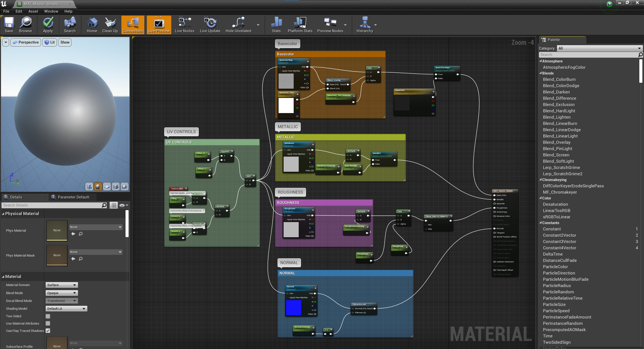Click Normal node blue texture preview
Image resolution: width=644 pixels, height=349 pixels.
(x=293, y=308)
